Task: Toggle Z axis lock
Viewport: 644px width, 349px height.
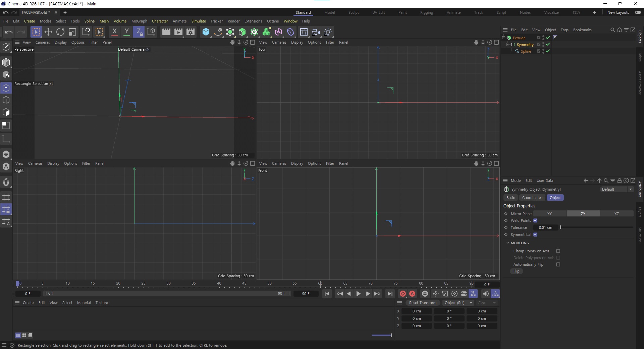Action: click(x=139, y=32)
